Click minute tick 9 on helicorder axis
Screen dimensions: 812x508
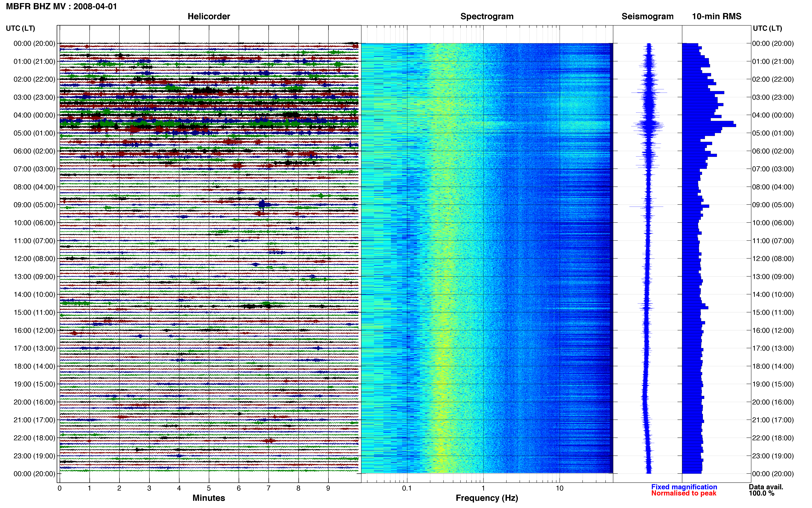(328, 488)
